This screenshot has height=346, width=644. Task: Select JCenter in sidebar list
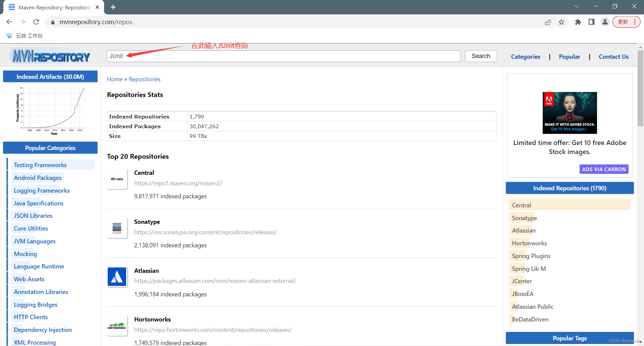click(522, 281)
